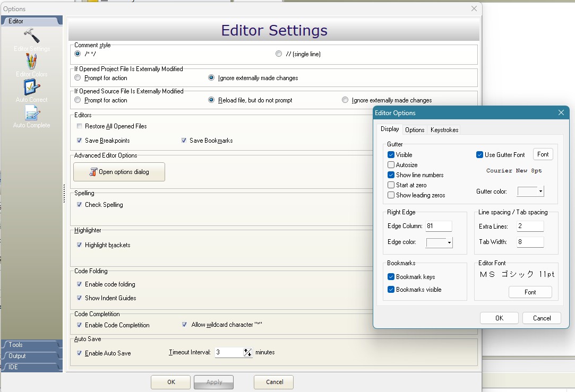Close the Editor Options dialog
The height and width of the screenshot is (392, 575).
[561, 112]
